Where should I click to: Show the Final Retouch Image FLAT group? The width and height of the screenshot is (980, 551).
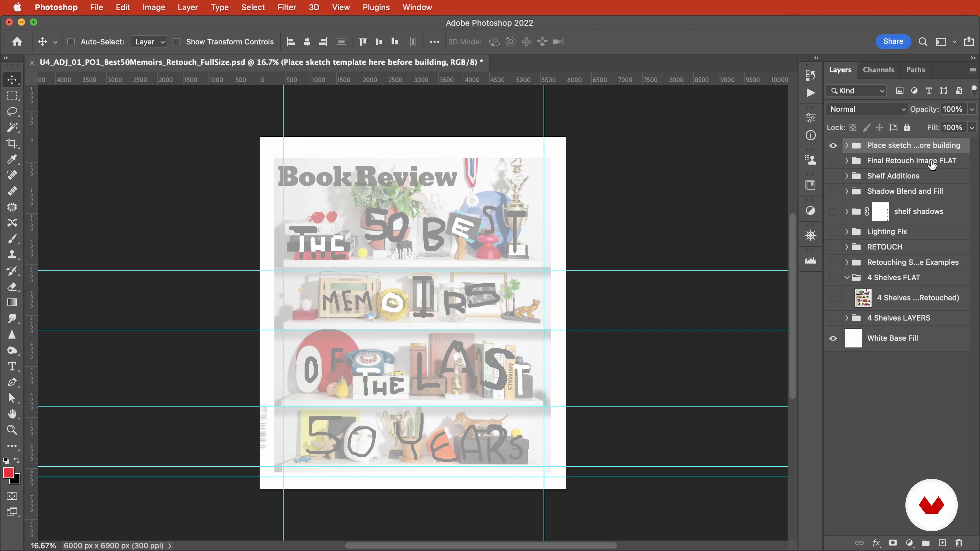833,160
